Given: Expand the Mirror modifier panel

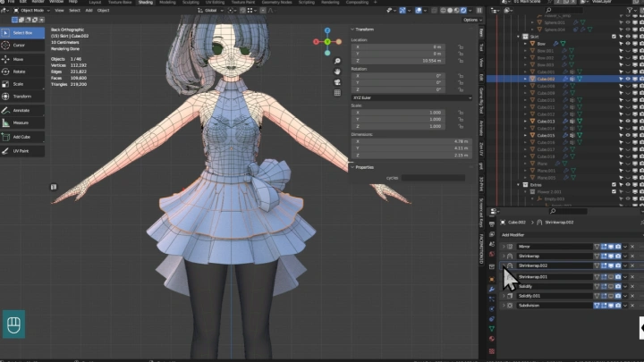Looking at the screenshot, I should pyautogui.click(x=504, y=247).
